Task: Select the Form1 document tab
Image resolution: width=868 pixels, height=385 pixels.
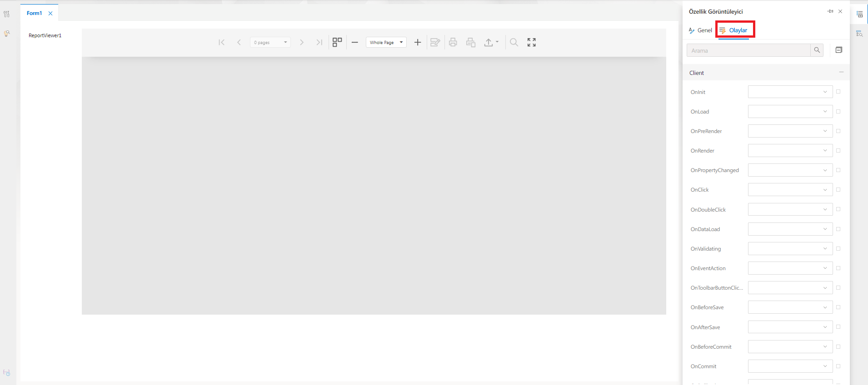Action: [34, 13]
